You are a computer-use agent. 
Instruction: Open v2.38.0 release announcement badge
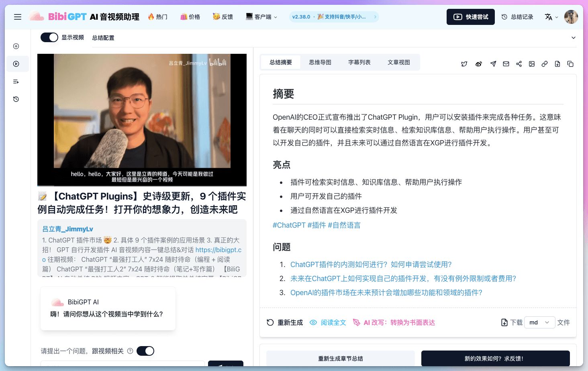click(x=334, y=17)
